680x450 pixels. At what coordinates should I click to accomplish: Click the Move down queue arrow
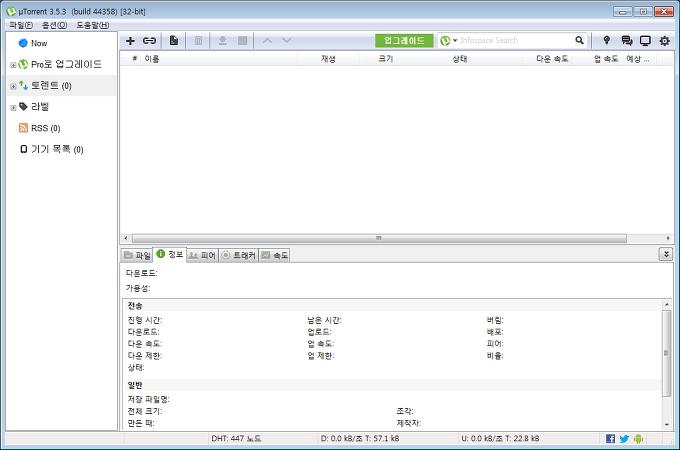tap(287, 40)
